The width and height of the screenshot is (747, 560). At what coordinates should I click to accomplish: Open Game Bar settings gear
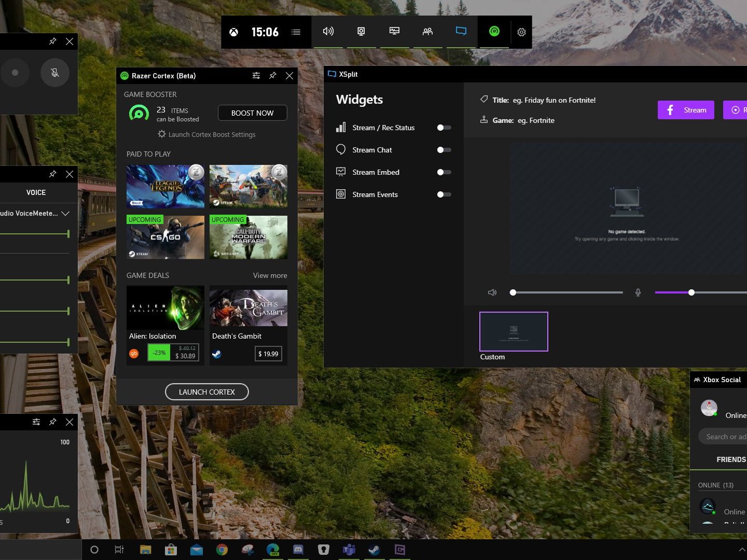click(521, 32)
